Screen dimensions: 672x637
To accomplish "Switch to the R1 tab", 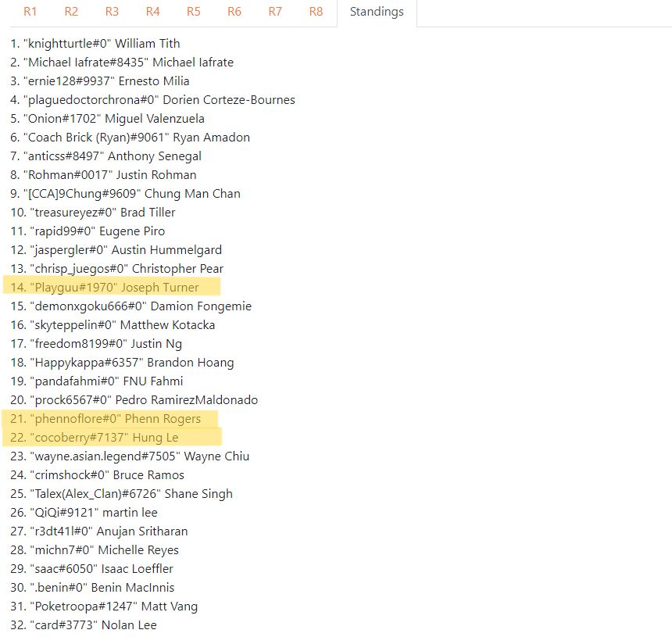I will [30, 12].
